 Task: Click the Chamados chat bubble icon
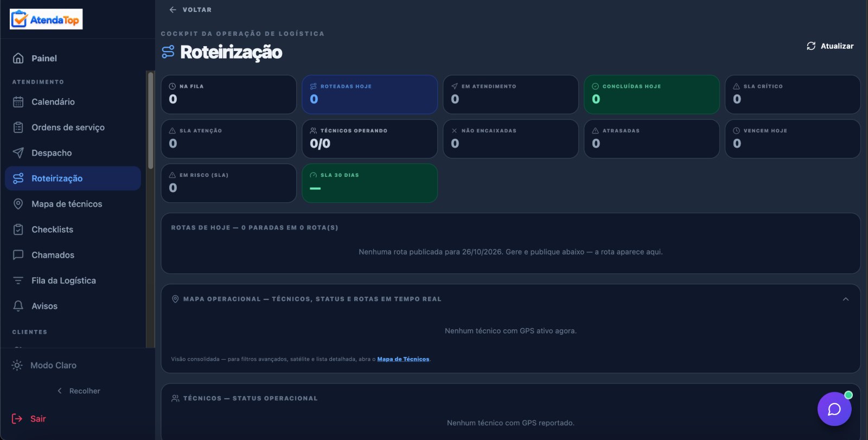pyautogui.click(x=18, y=254)
